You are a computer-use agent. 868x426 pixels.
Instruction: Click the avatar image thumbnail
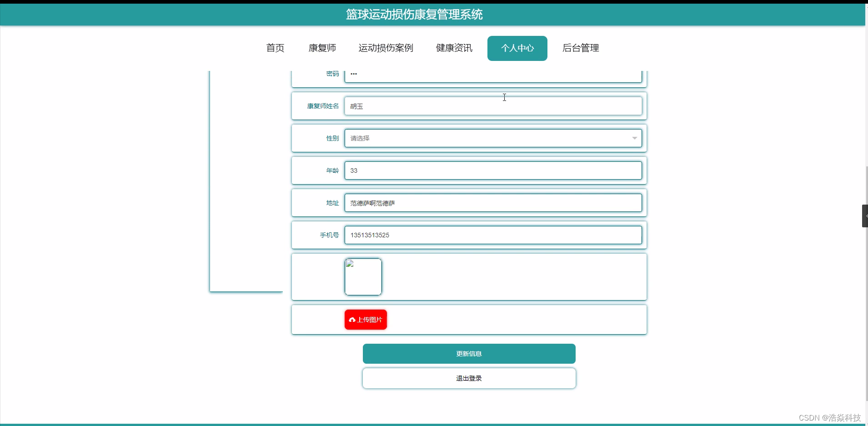pos(363,277)
